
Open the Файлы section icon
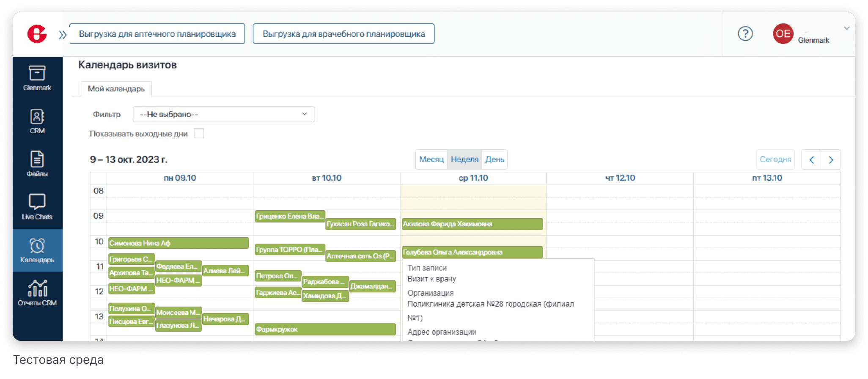[37, 159]
